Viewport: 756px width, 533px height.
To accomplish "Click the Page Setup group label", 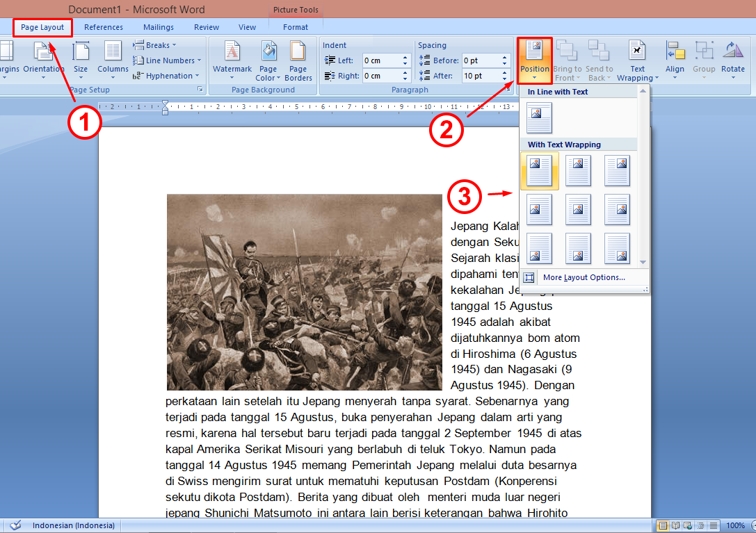I will [x=90, y=90].
